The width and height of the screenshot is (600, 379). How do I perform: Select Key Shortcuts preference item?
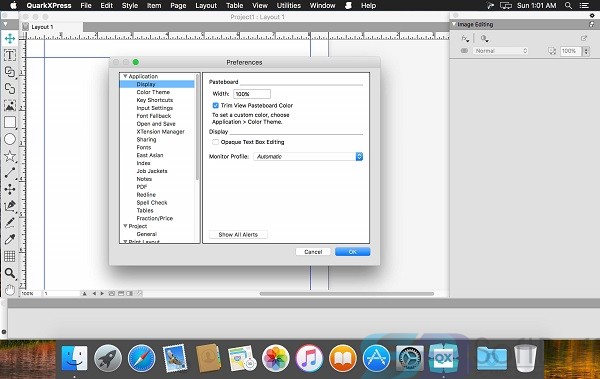tap(155, 100)
